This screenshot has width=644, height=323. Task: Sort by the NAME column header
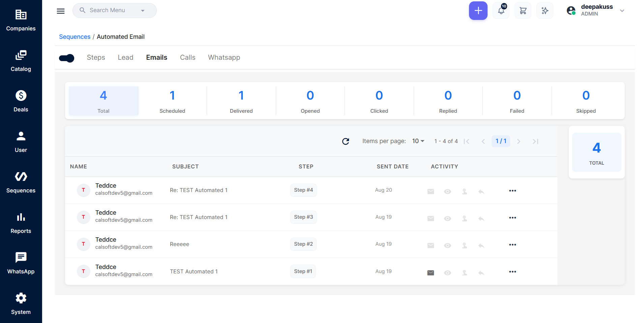79,166
